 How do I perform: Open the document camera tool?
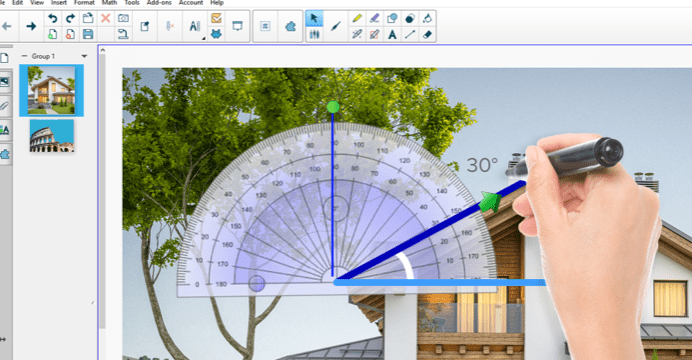click(x=123, y=34)
